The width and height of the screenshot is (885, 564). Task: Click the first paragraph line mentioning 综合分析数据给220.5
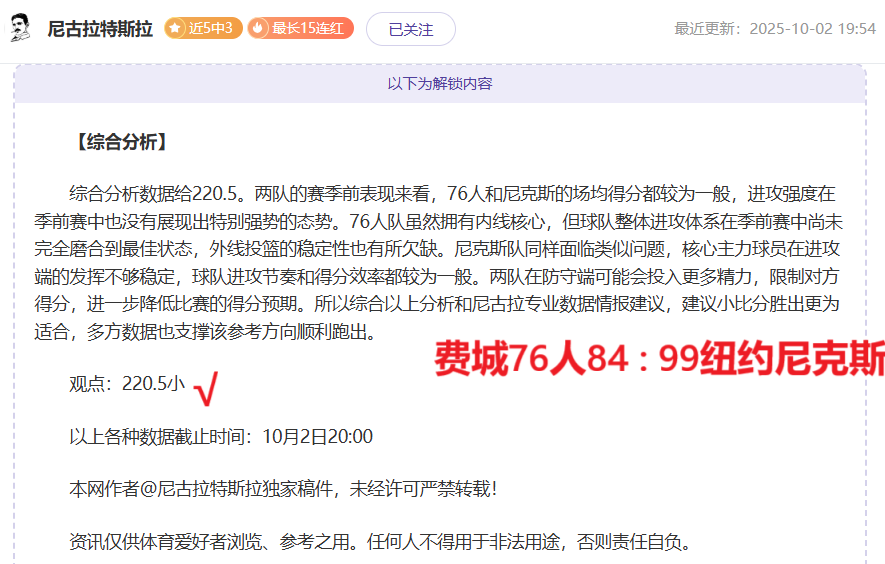tap(452, 193)
